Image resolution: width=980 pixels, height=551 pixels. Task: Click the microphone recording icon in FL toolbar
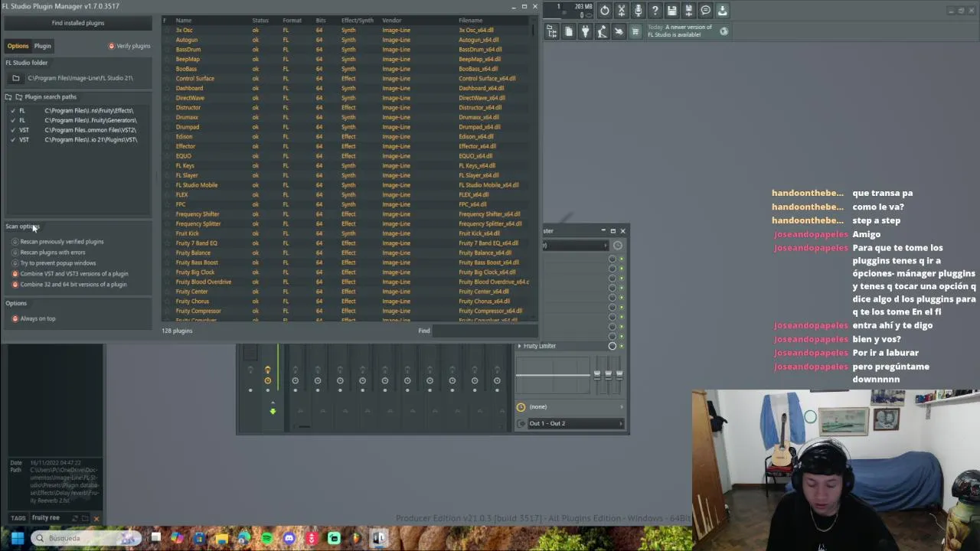click(639, 11)
